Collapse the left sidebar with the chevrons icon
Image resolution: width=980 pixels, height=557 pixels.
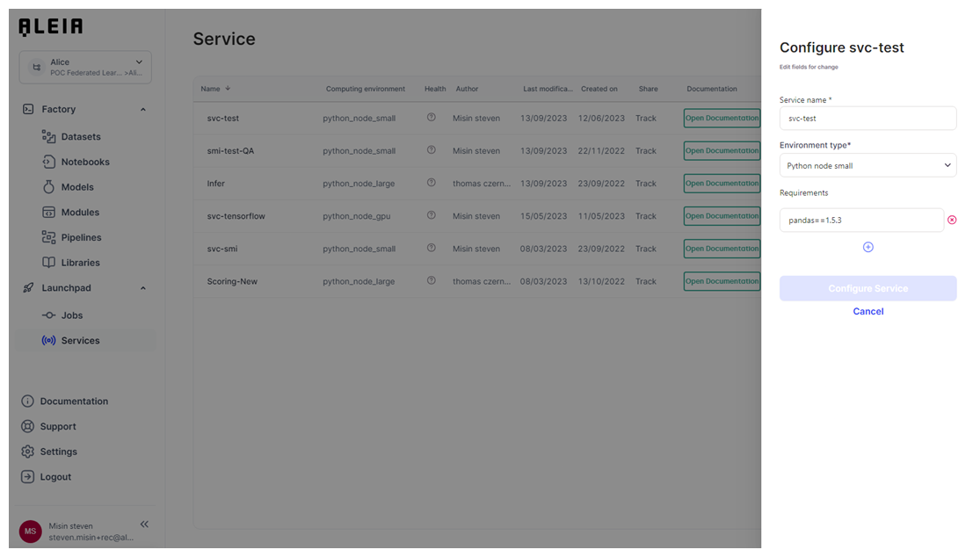[144, 523]
